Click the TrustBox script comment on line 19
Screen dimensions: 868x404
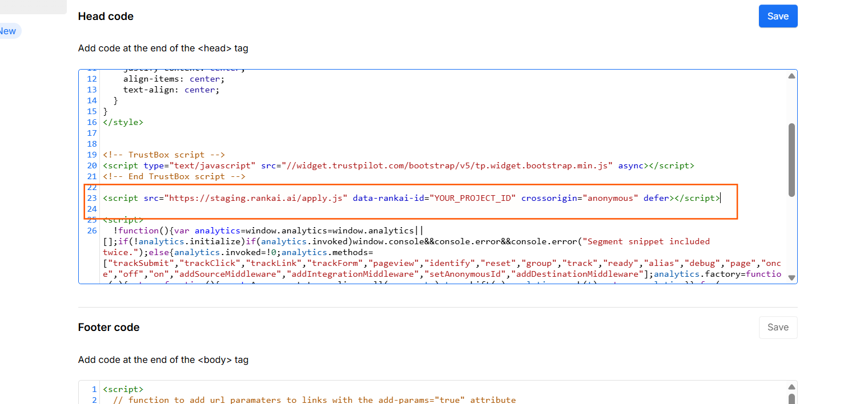(164, 154)
